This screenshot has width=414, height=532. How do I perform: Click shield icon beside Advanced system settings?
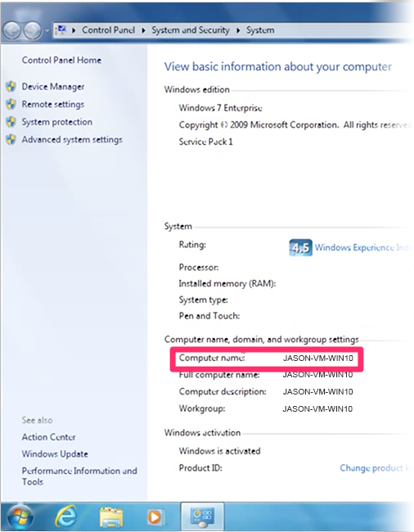pos(11,139)
